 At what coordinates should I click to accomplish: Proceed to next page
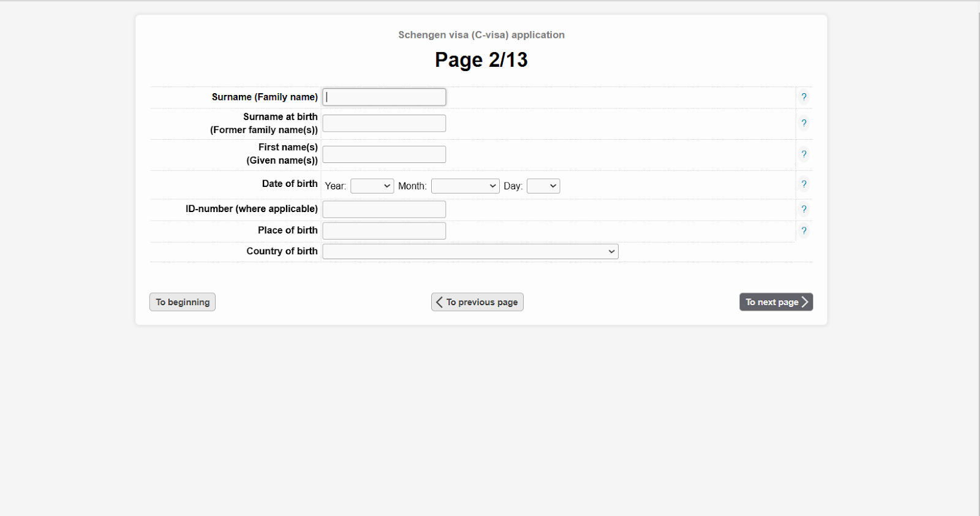(x=776, y=302)
